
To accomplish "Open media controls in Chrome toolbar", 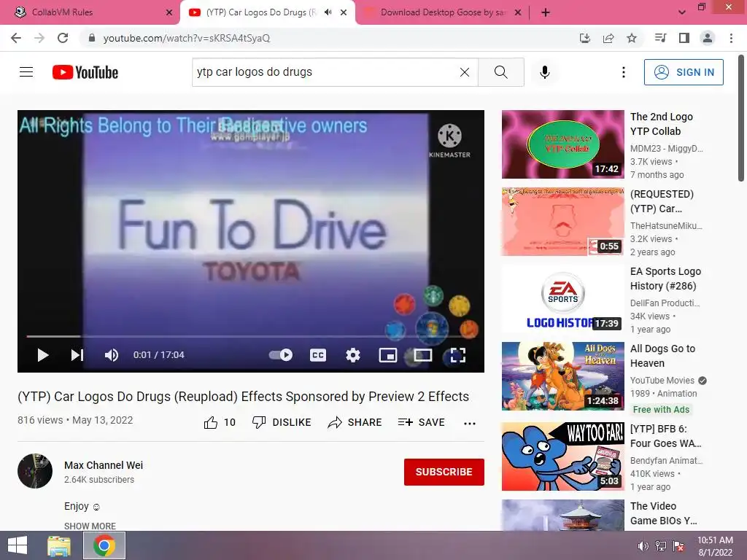I will (660, 38).
